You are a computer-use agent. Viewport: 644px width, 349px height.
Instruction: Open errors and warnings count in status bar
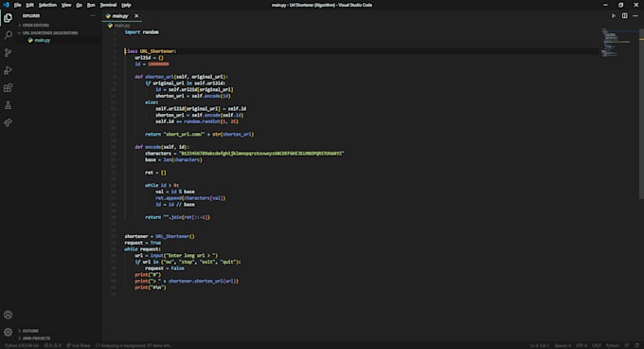(x=53, y=345)
